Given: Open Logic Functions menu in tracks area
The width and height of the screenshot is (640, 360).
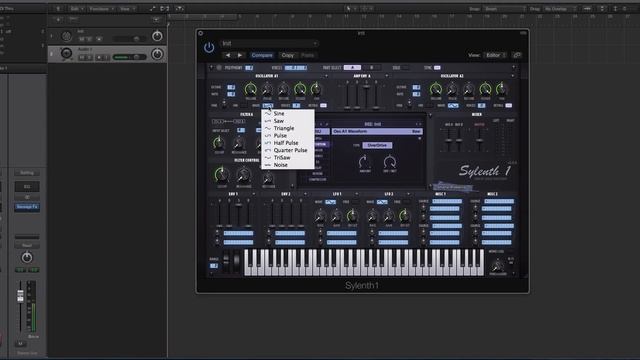Looking at the screenshot, I should point(101,9).
